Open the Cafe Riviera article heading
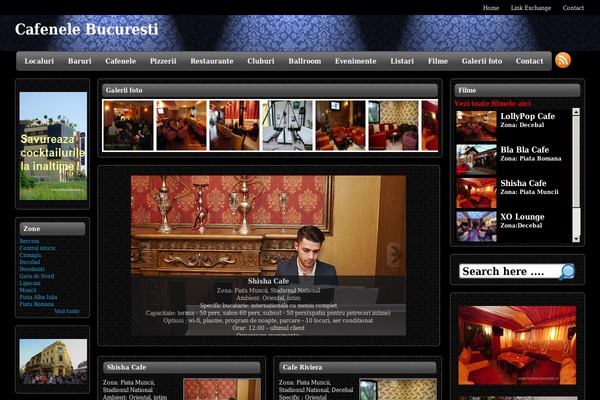 click(x=302, y=367)
